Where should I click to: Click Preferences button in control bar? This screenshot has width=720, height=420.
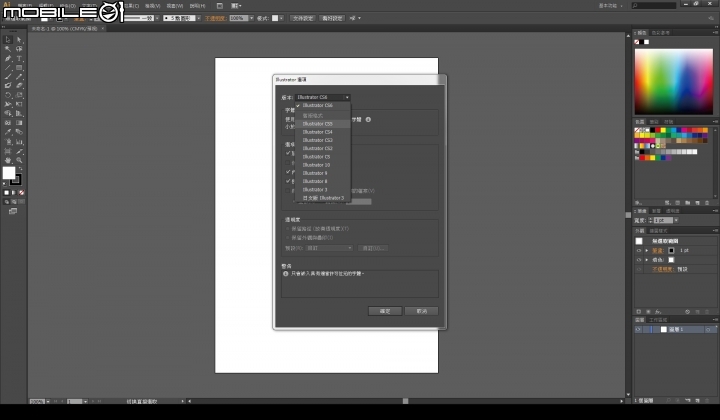point(332,18)
